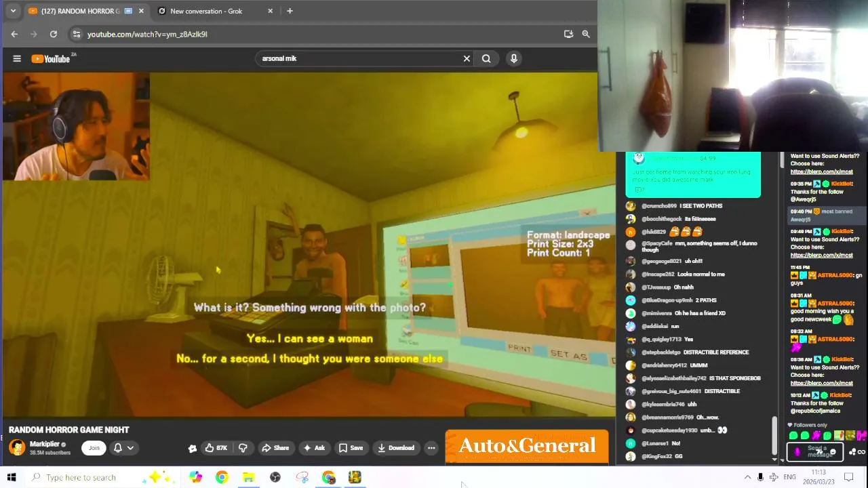The height and width of the screenshot is (488, 868).
Task: Open the tab search dropdown arrow
Action: click(13, 11)
